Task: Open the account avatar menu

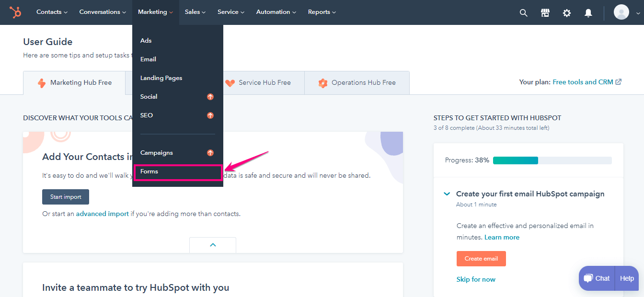Action: pos(621,12)
